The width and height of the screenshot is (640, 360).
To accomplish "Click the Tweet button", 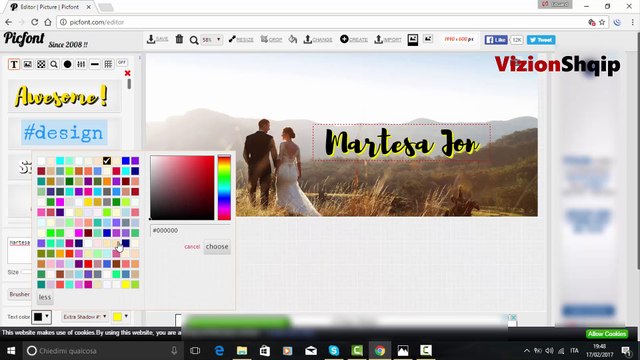I will click(x=541, y=40).
